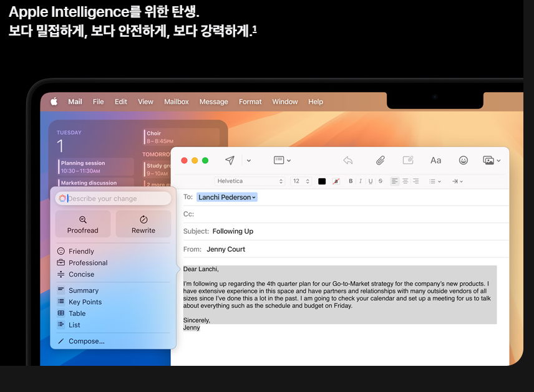Show format bar via Aa icon
This screenshot has height=392, width=534.
tap(435, 160)
